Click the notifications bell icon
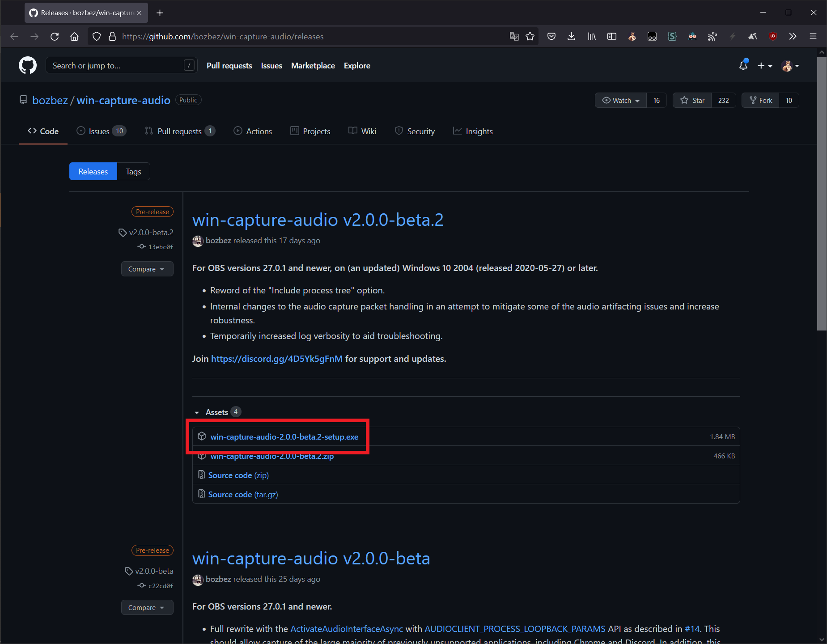Image resolution: width=827 pixels, height=644 pixels. 742,65
